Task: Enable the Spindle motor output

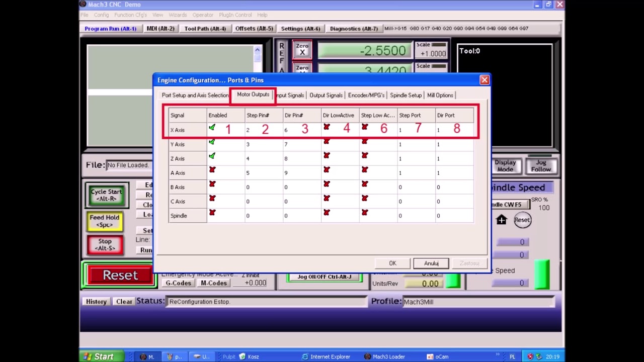Action: (x=212, y=213)
